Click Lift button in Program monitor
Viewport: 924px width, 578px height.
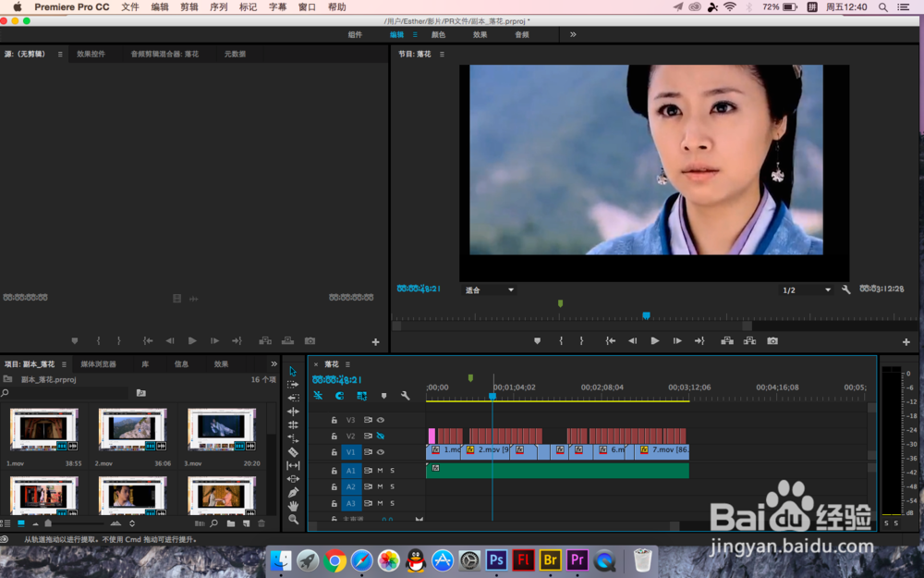coord(727,341)
